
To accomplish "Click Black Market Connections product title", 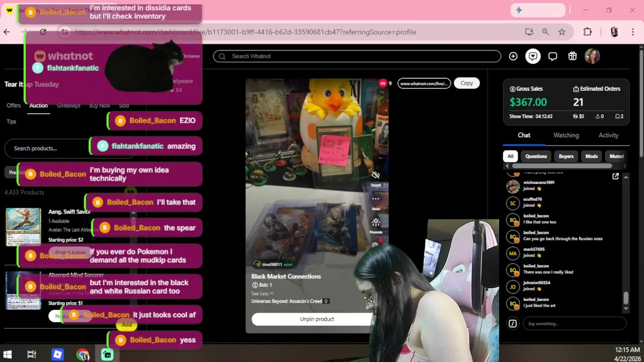I will [286, 277].
